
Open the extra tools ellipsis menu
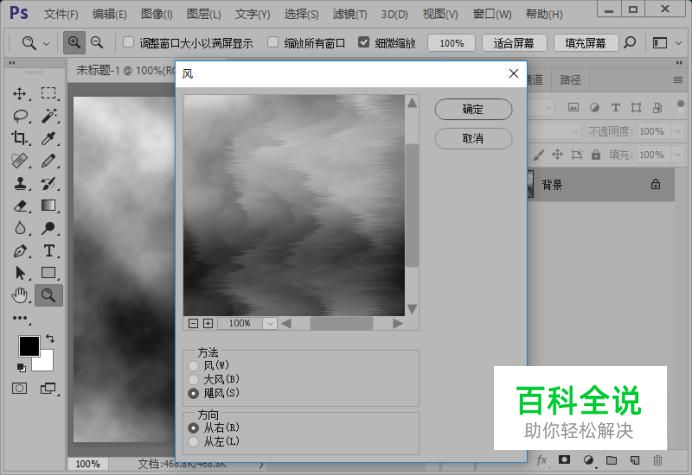pos(20,318)
